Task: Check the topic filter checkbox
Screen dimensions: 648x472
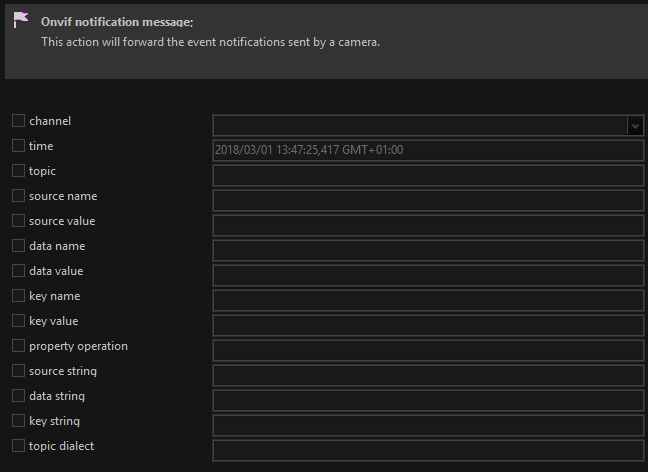Action: (18, 171)
